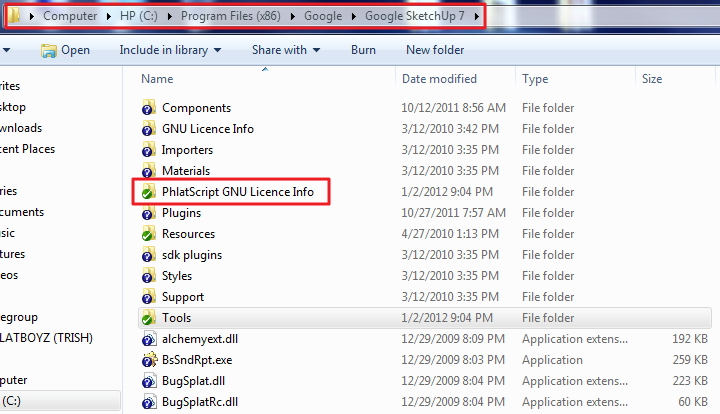Viewport: 720px width, 414px height.
Task: Select the sdk plugins folder name
Action: 191,255
